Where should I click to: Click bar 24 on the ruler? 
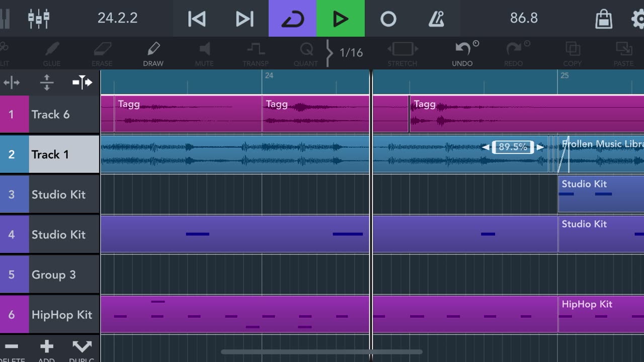(x=269, y=76)
